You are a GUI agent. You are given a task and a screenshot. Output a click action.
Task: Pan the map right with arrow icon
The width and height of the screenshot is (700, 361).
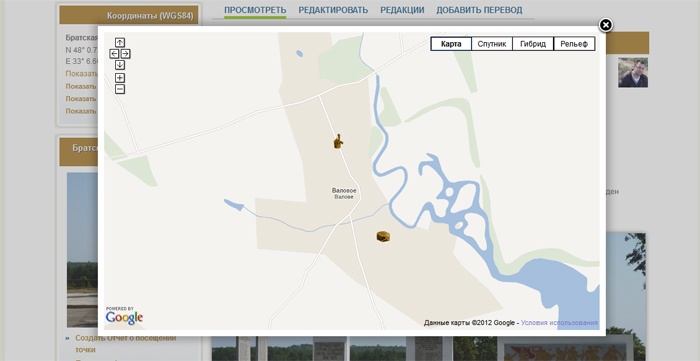click(x=125, y=54)
